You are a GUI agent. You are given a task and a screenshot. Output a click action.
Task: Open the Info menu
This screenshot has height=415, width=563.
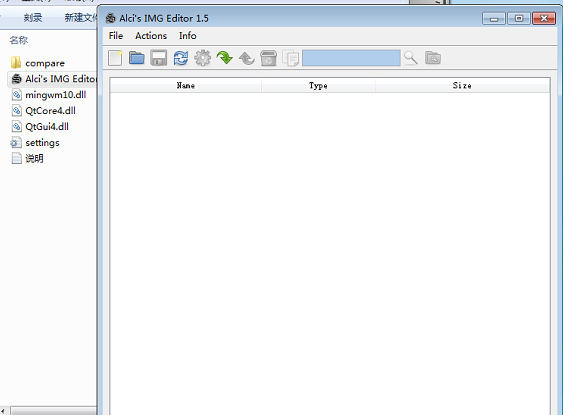point(188,36)
